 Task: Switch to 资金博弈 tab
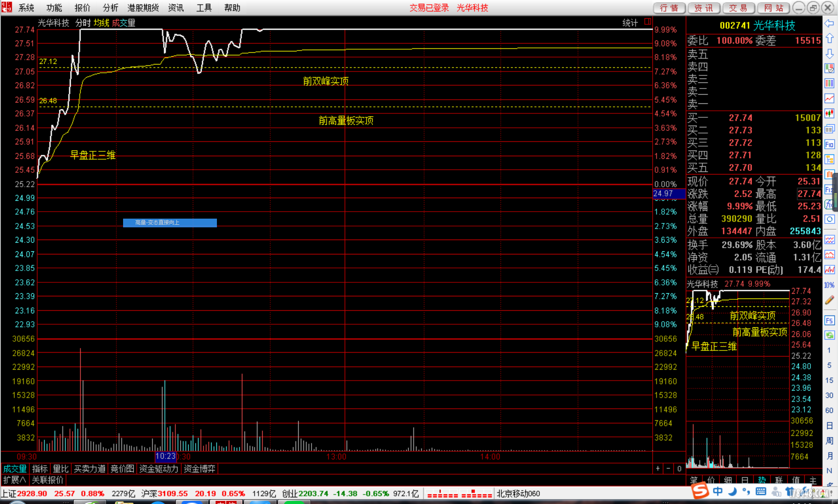click(x=199, y=469)
